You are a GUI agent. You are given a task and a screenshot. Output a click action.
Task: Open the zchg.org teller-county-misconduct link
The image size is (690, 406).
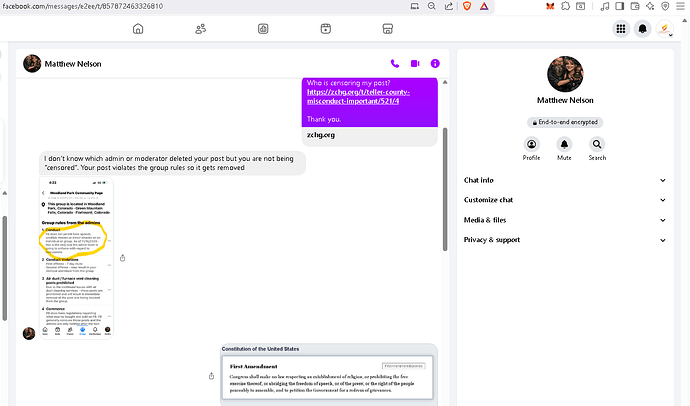(x=358, y=96)
